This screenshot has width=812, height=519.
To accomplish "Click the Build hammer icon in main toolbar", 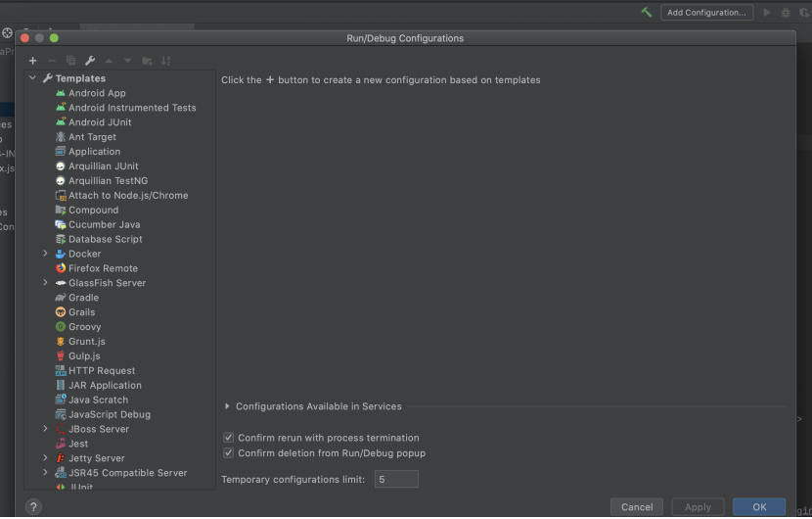I will [x=647, y=12].
